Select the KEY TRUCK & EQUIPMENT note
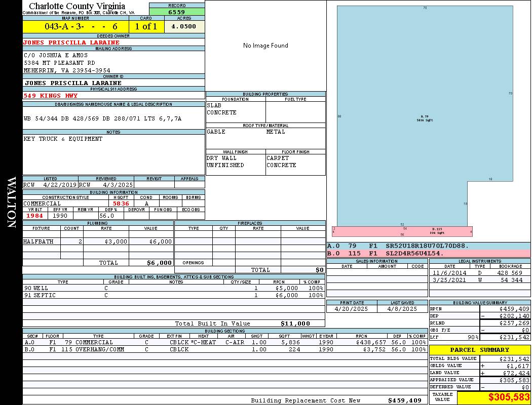The height and width of the screenshot is (405, 532). pyautogui.click(x=63, y=139)
